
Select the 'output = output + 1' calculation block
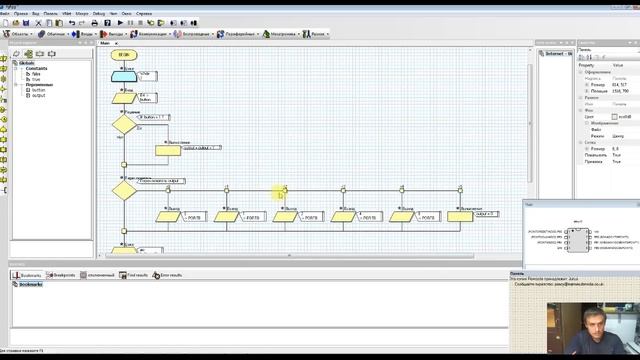[168, 151]
